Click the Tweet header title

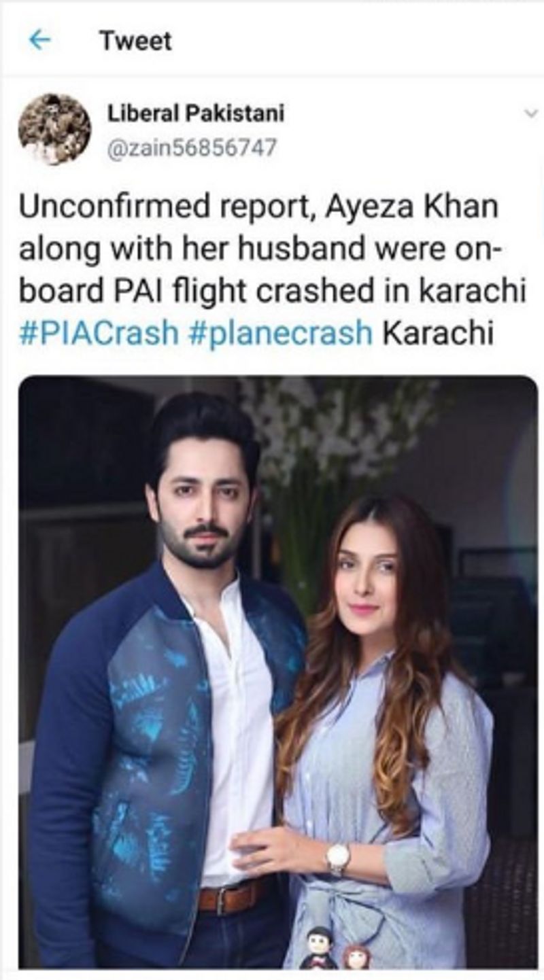(135, 41)
